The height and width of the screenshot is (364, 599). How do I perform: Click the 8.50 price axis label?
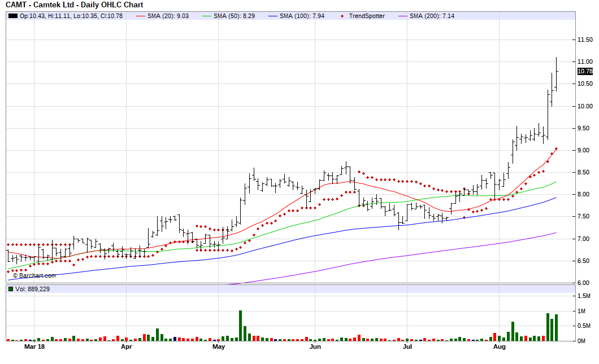583,173
